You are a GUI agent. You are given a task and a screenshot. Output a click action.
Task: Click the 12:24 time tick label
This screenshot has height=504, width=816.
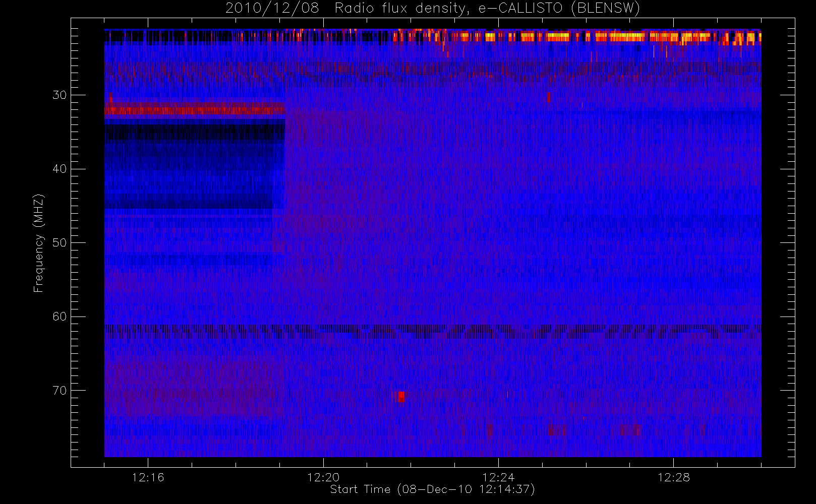pos(498,477)
